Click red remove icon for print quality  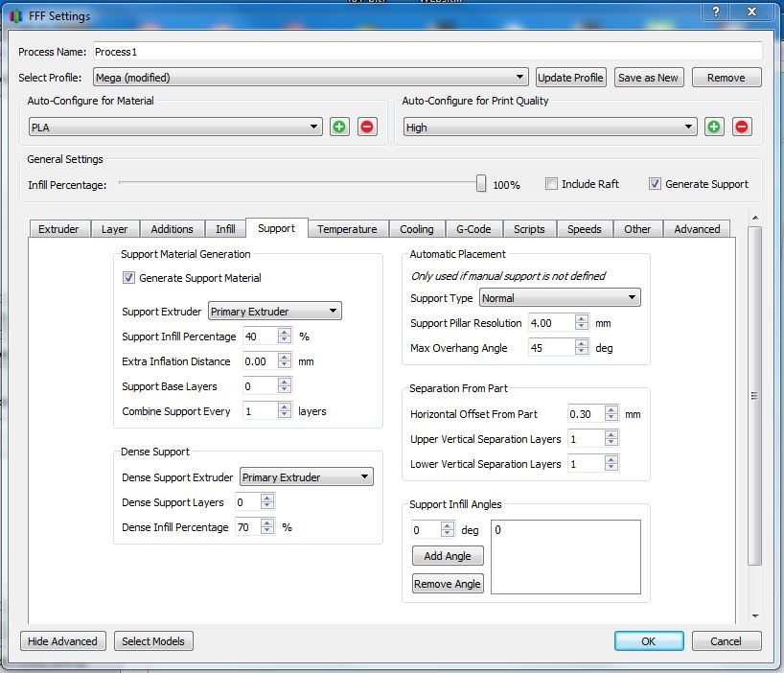pyautogui.click(x=742, y=127)
